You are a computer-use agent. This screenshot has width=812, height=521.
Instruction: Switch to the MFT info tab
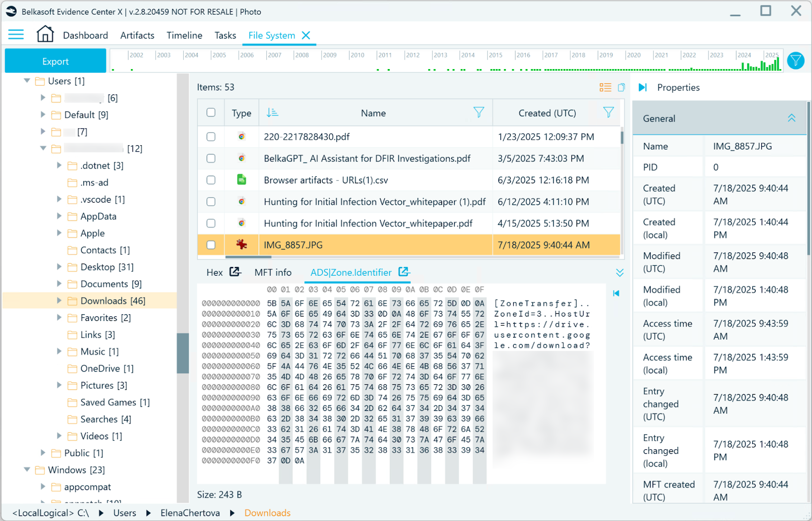273,273
